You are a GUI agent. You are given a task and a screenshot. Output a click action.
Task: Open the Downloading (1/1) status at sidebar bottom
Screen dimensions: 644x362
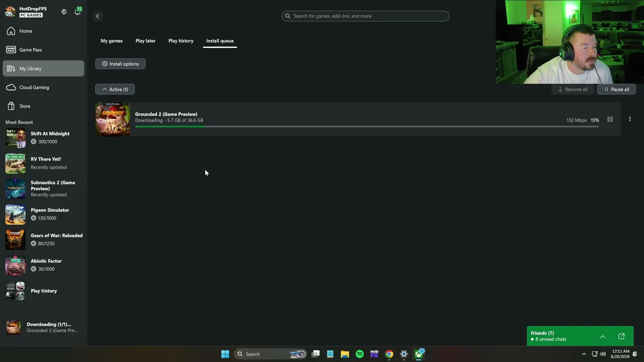43,327
